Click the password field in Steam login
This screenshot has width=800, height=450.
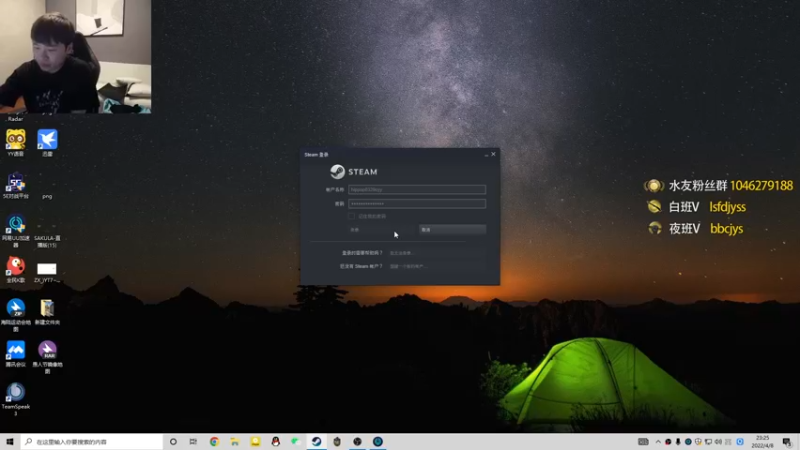click(417, 204)
